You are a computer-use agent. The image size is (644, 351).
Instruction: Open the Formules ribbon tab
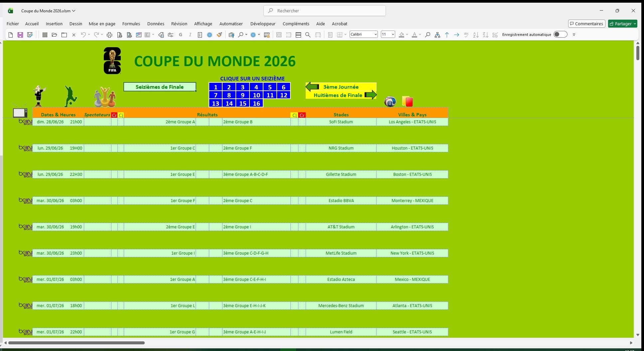coord(131,24)
